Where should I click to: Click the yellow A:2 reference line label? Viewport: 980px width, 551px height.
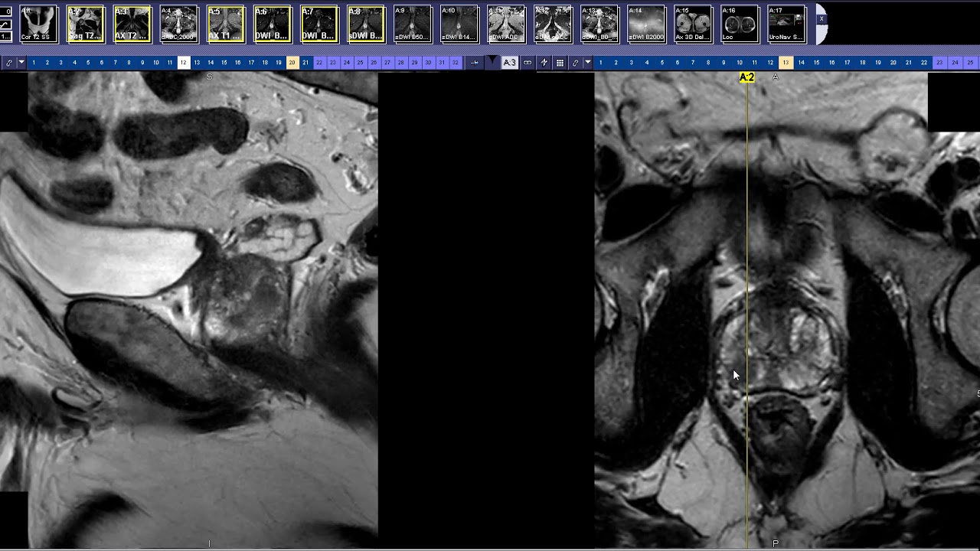746,77
